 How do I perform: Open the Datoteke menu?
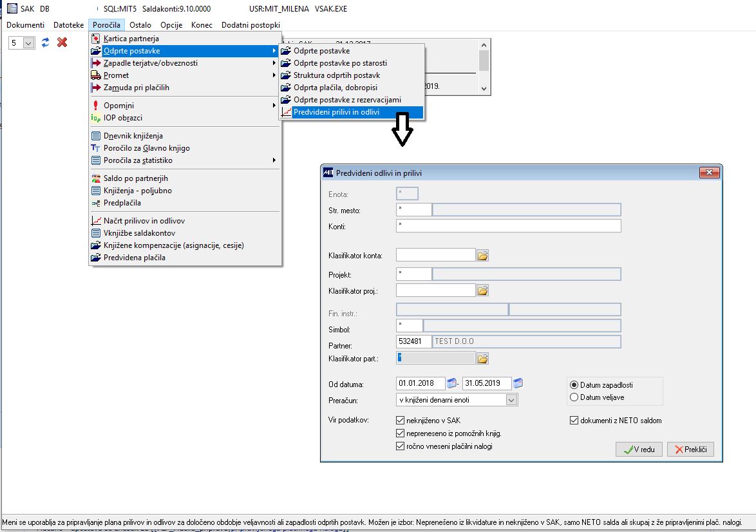point(68,25)
